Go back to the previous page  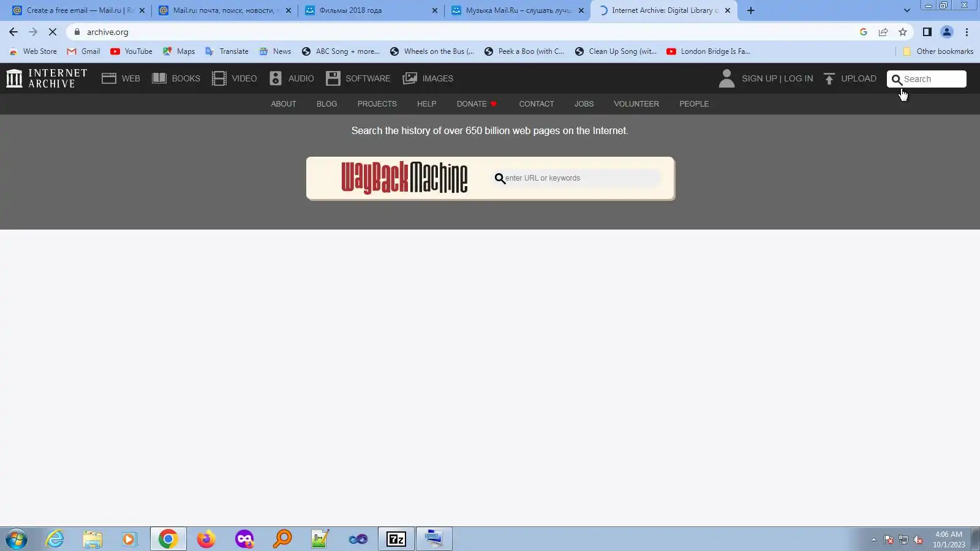coord(13,32)
